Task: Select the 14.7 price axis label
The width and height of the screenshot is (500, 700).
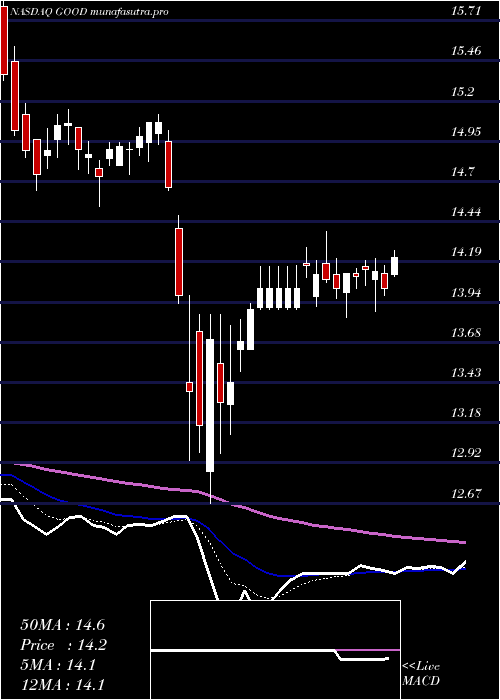Action: click(462, 171)
